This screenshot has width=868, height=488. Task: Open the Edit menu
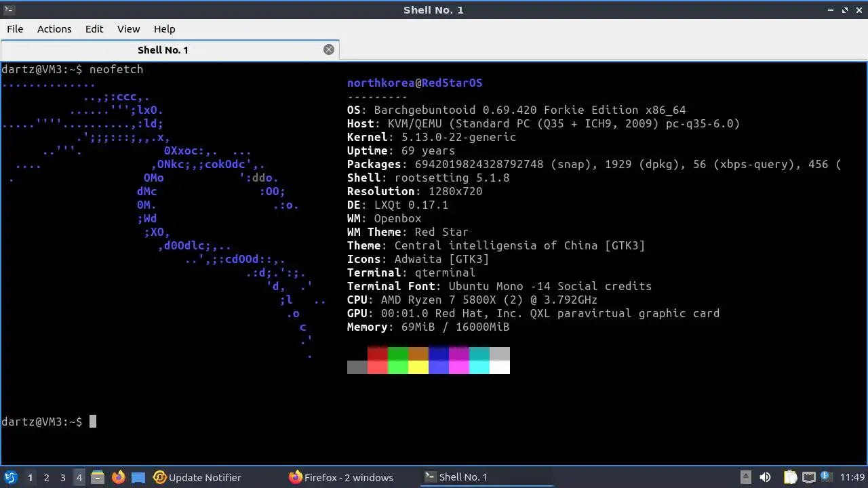[94, 28]
